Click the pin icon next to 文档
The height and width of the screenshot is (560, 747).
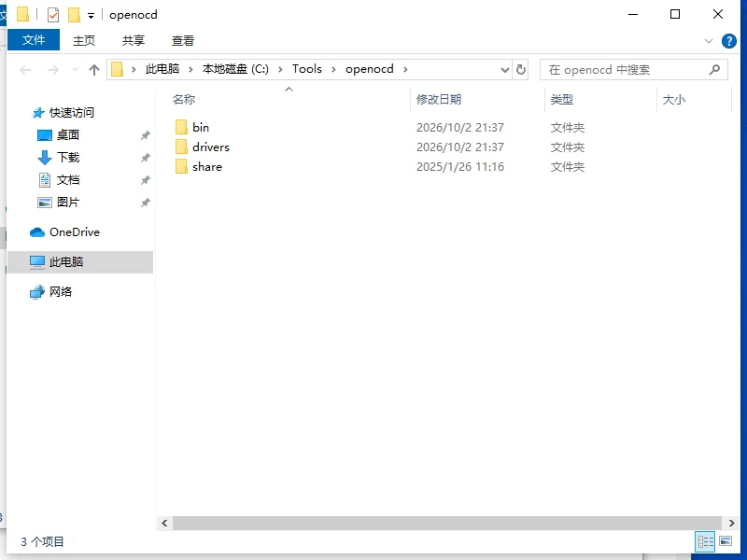(146, 180)
